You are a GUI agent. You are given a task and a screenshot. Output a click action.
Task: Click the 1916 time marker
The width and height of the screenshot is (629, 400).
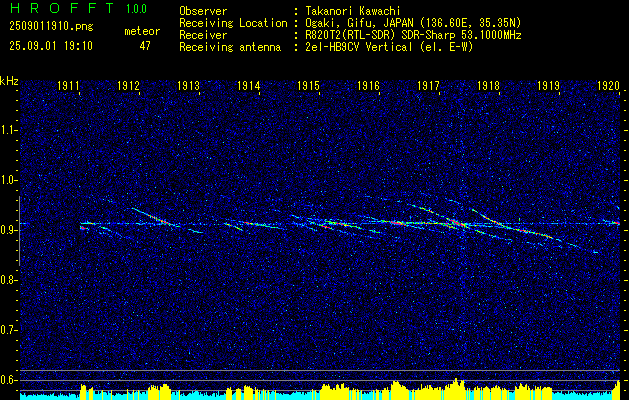tap(369, 85)
